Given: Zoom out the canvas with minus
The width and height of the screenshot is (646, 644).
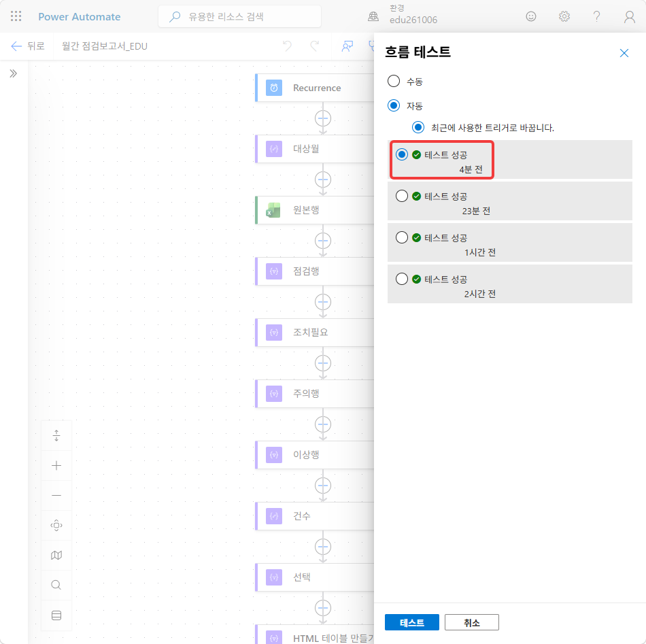Looking at the screenshot, I should coord(56,495).
